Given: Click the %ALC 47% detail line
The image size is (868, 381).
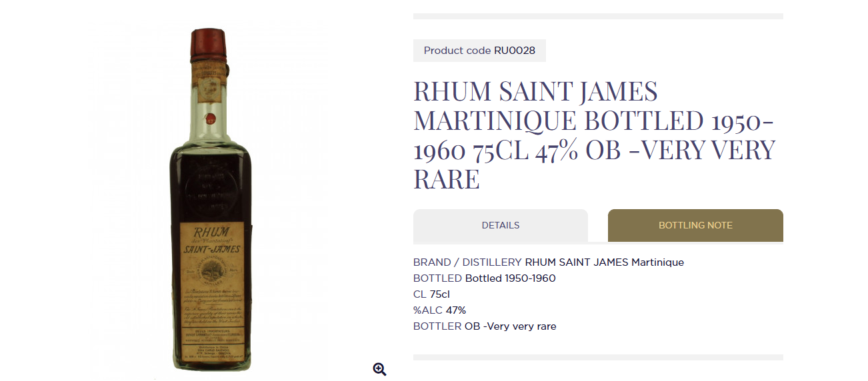Looking at the screenshot, I should [439, 310].
